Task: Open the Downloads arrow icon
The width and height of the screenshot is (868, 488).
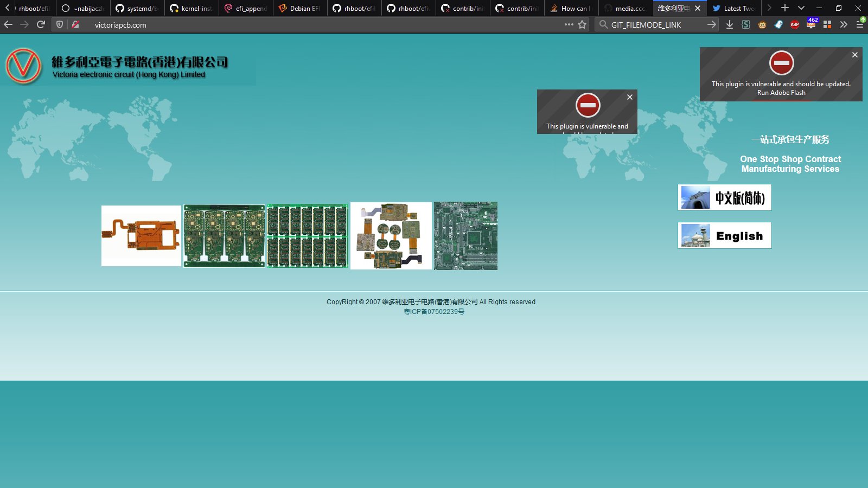Action: [x=730, y=24]
